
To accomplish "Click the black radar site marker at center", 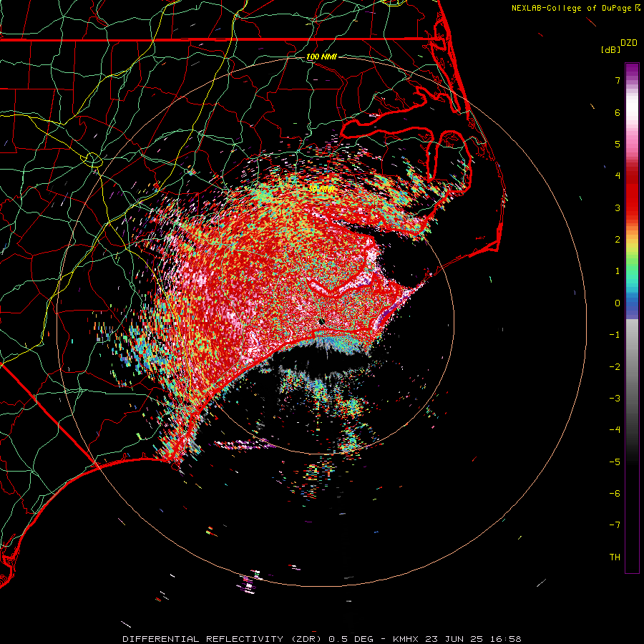I will coord(321,321).
